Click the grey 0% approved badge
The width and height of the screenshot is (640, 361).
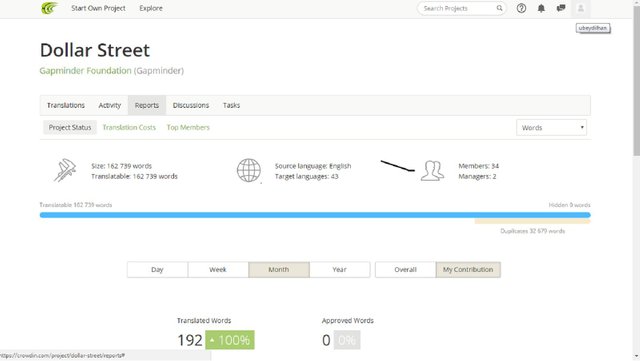[347, 340]
